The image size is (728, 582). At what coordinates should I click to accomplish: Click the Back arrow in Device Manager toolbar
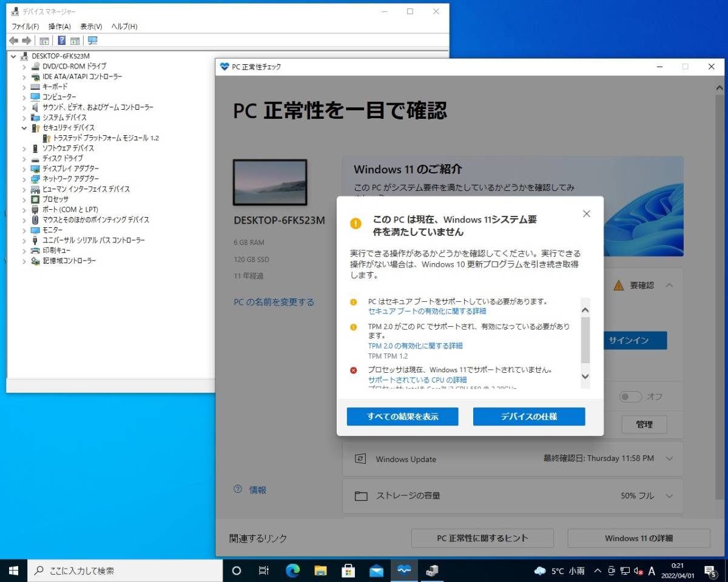click(x=14, y=41)
